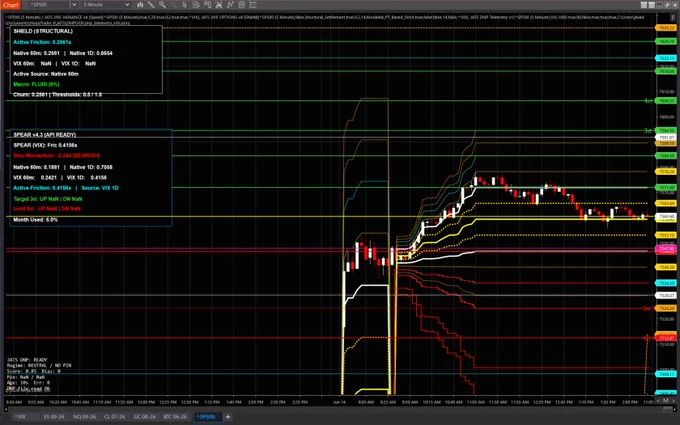Open the Indicators dialog icon
680x425 pixels.
pos(230,5)
